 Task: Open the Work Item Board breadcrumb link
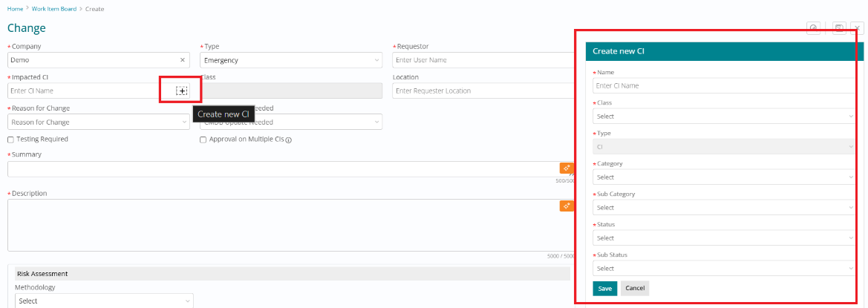pos(51,9)
